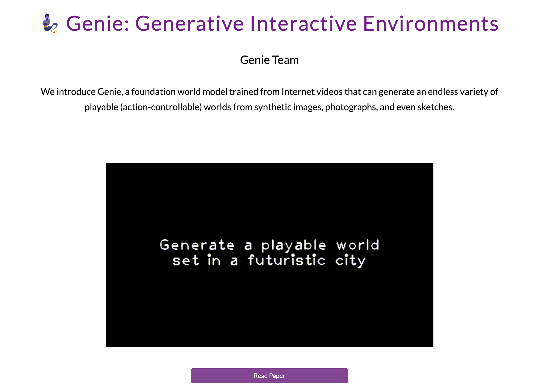This screenshot has width=552, height=392.
Task: Select the abstract paragraph describing Genie
Action: (269, 99)
